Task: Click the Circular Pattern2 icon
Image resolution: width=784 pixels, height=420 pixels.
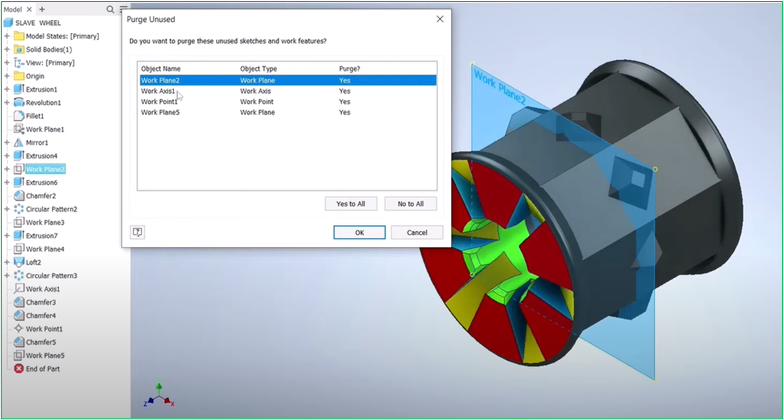Action: [19, 209]
